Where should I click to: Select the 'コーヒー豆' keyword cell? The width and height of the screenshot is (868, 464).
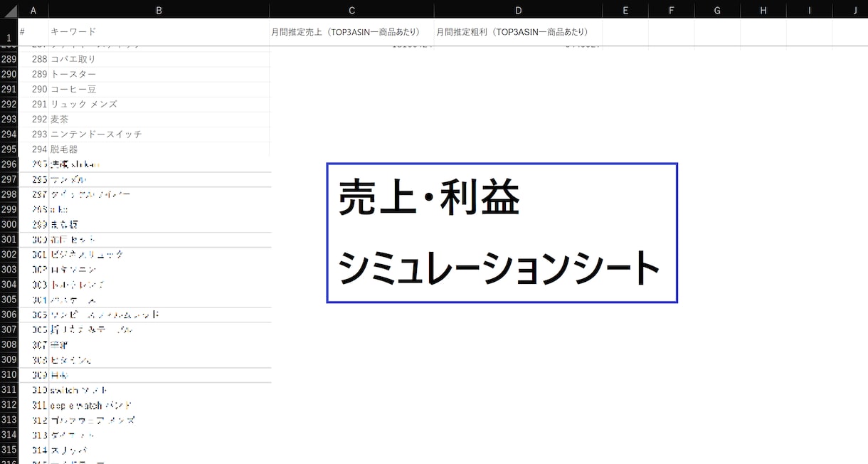(159, 89)
